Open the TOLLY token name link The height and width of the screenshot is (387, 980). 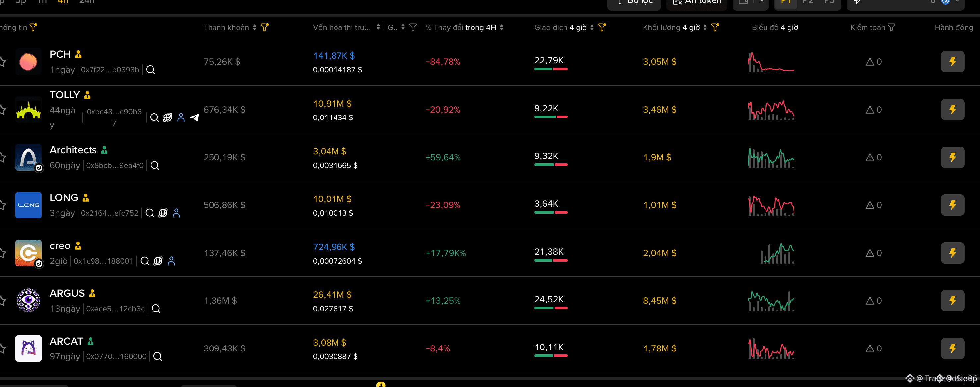(x=65, y=95)
